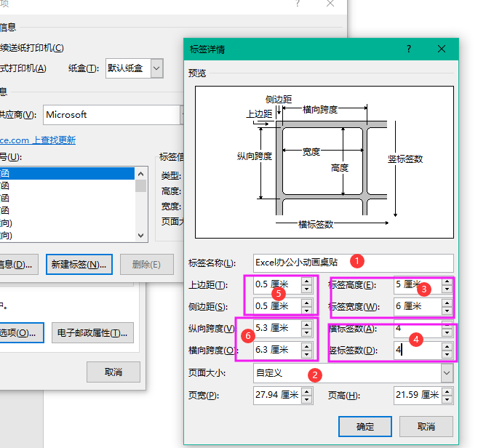
Task: Click the 纵向跨度 value field
Action: (277, 328)
